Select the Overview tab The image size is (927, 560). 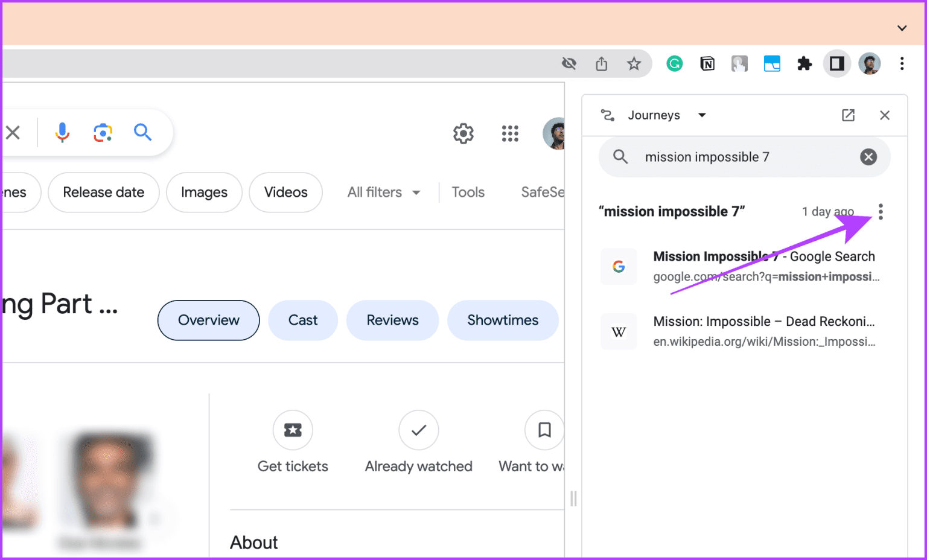[x=209, y=320]
